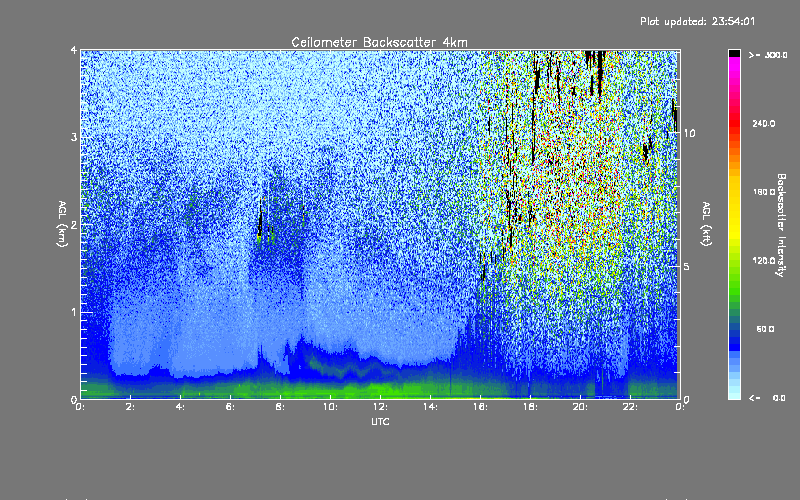800x500 pixels.
Task: Click the "180.0" colorbar label
Action: [764, 192]
